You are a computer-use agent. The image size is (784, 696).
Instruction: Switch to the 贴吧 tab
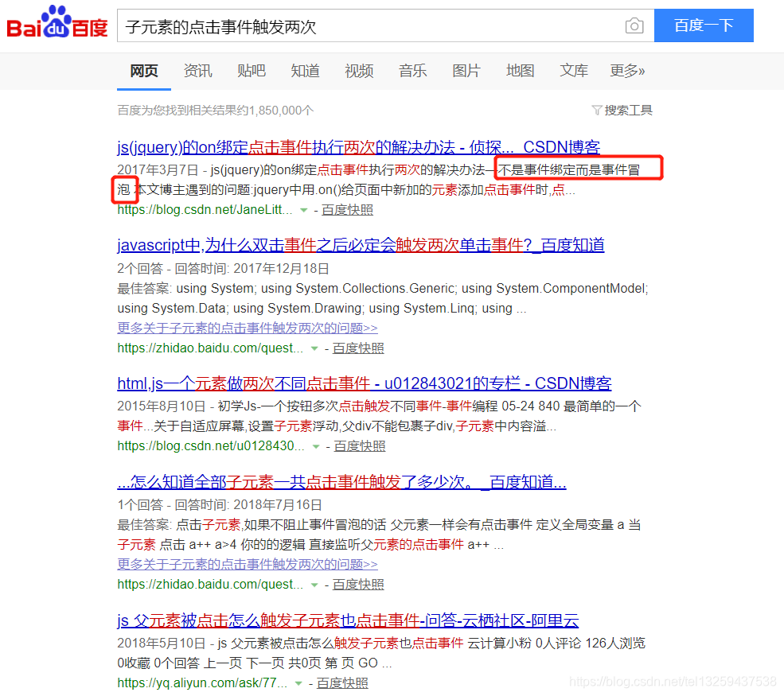(252, 71)
